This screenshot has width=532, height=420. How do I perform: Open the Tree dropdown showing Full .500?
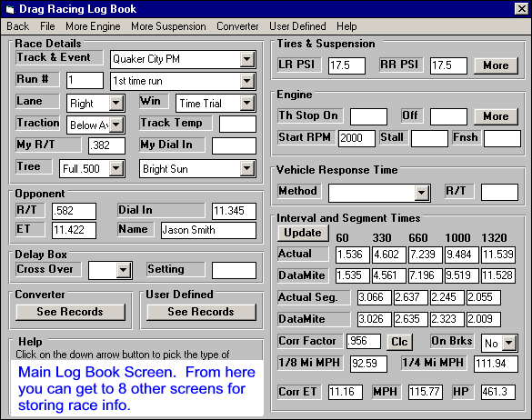click(116, 168)
